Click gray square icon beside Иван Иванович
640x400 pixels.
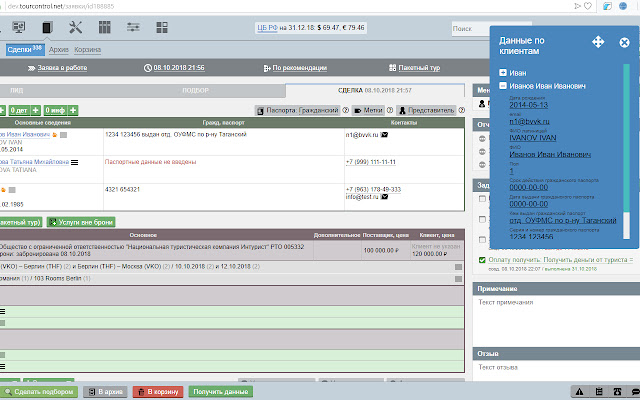tap(63, 135)
